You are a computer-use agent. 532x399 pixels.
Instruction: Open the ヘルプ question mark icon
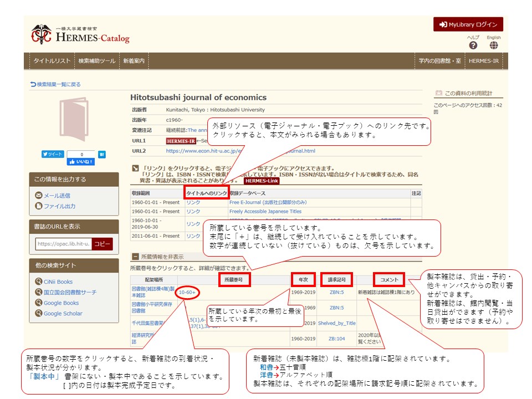(473, 45)
